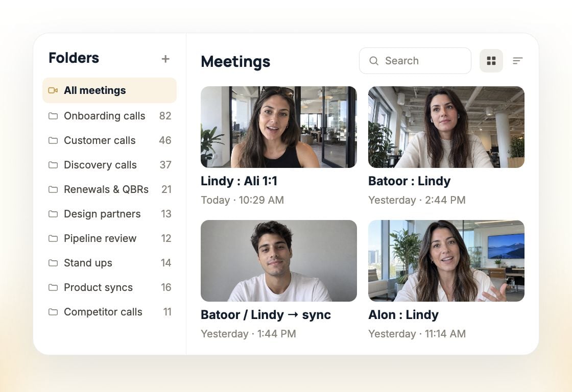Click the folder icon for Stand ups

click(x=53, y=263)
